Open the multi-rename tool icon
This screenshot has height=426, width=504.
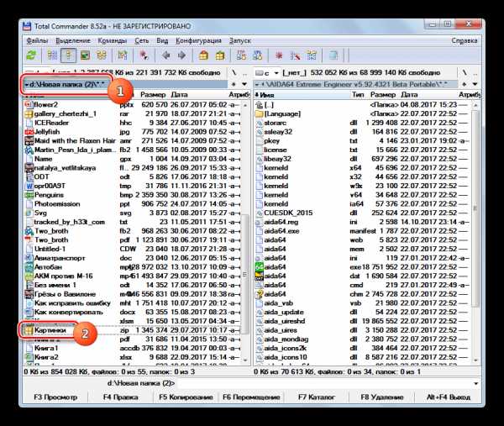coord(295,55)
